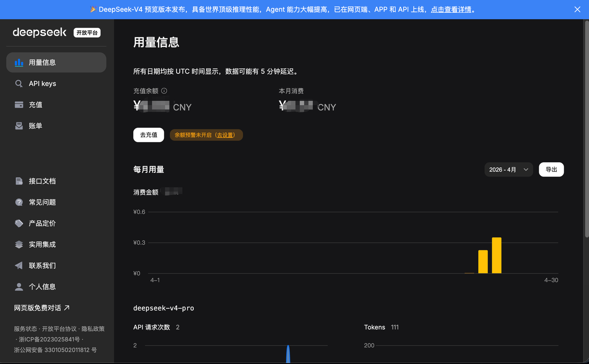This screenshot has width=589, height=364.
Task: Open the 账单 sidebar page
Action: click(56, 126)
